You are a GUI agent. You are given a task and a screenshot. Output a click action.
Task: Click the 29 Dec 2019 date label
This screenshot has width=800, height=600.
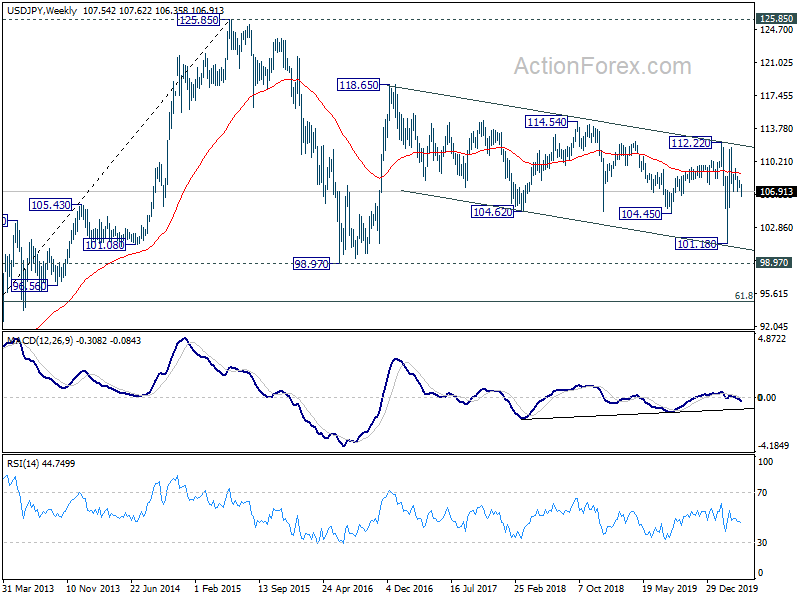(732, 588)
